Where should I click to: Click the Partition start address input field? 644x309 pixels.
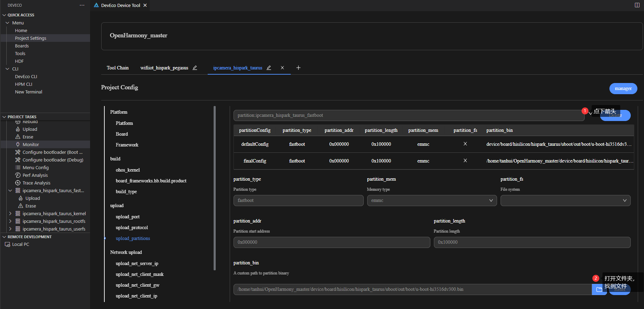pyautogui.click(x=332, y=242)
